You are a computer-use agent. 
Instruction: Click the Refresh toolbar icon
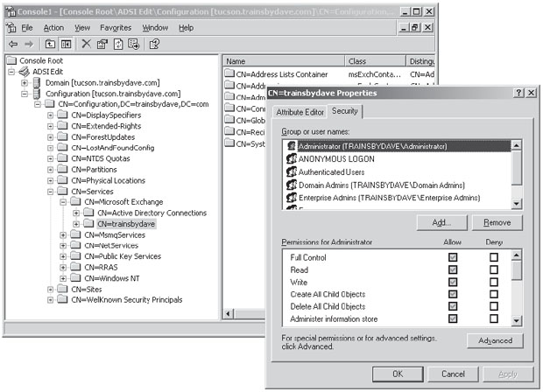pyautogui.click(x=118, y=44)
